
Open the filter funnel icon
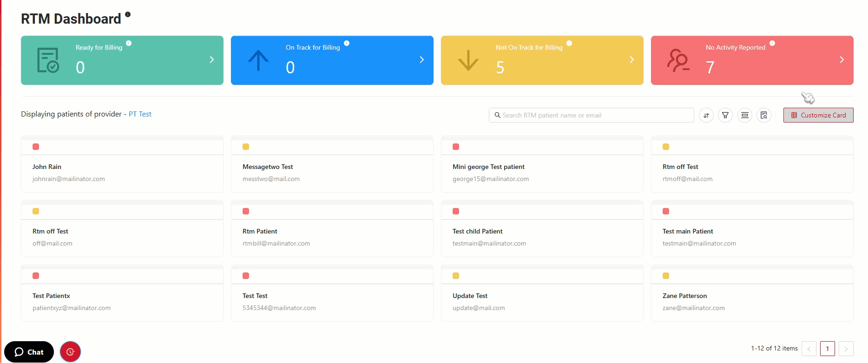point(725,115)
